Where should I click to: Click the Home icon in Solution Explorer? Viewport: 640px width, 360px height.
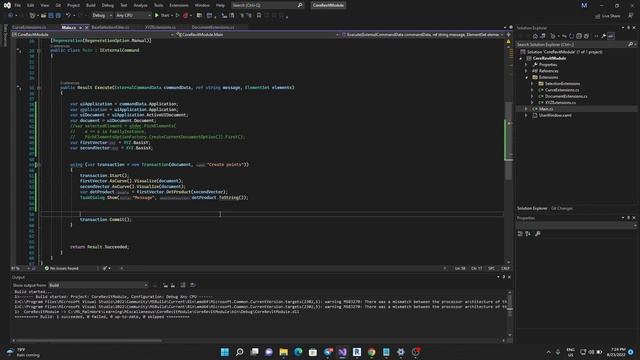535,36
